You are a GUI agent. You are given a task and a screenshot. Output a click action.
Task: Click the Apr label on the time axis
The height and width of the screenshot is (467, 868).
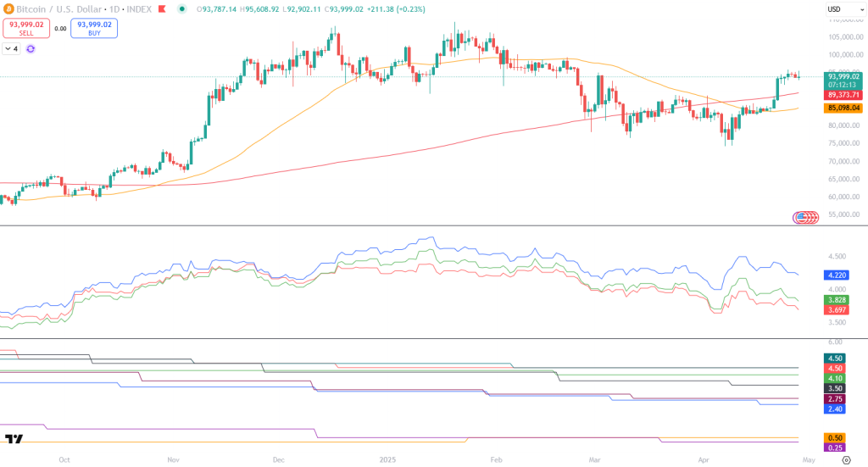tap(704, 460)
